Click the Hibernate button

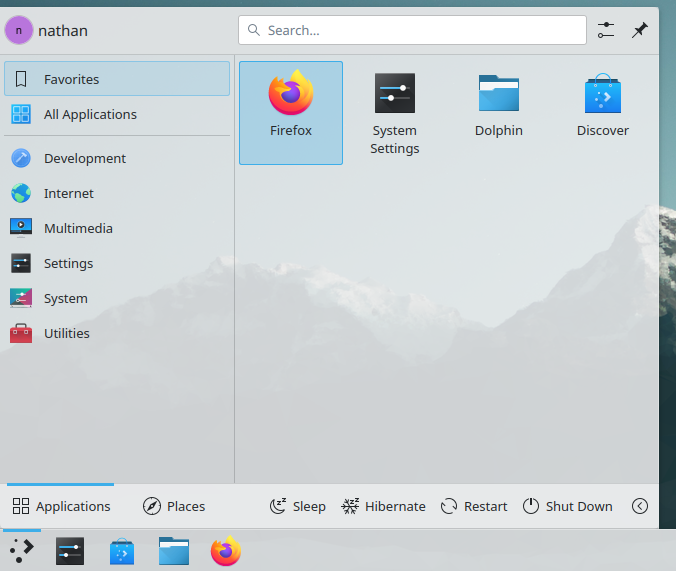(x=383, y=506)
